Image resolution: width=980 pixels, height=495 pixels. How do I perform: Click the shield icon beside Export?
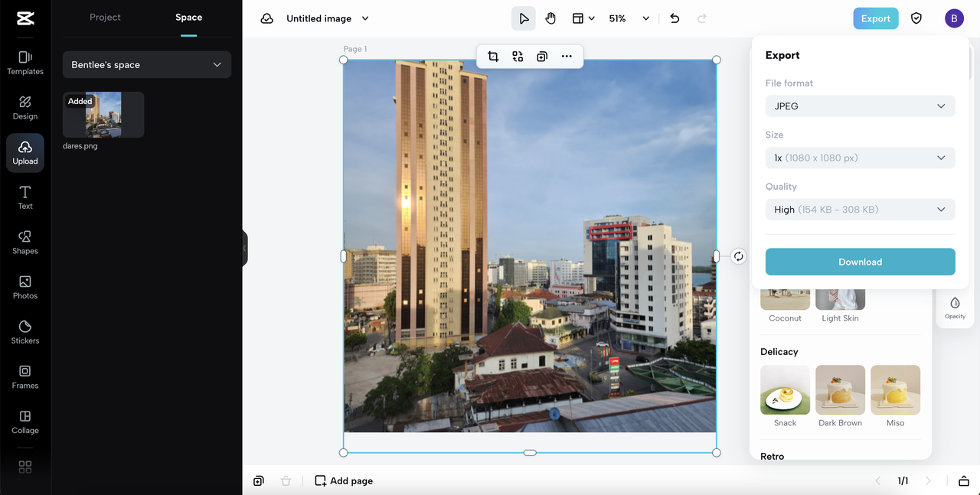tap(916, 18)
